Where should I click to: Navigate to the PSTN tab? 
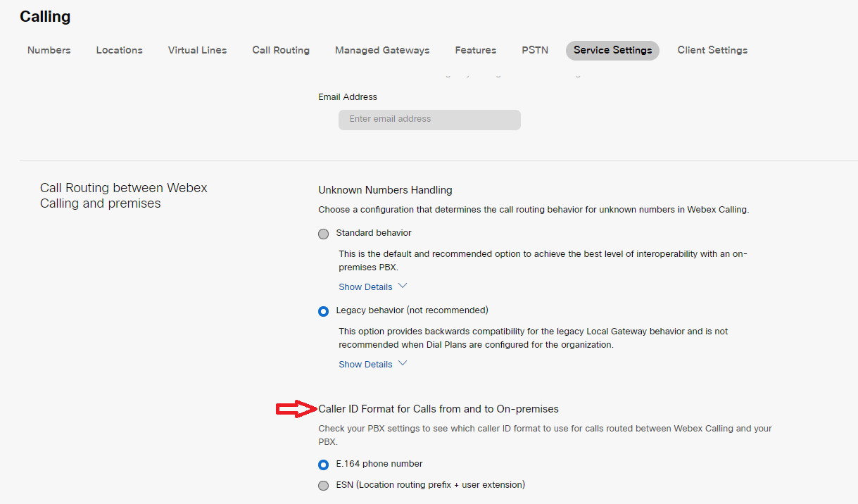point(535,50)
